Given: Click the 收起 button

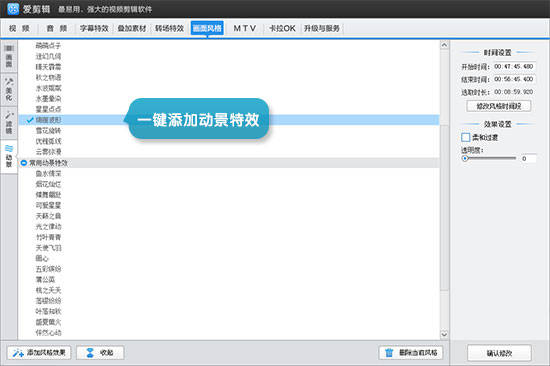Looking at the screenshot, I should 100,353.
